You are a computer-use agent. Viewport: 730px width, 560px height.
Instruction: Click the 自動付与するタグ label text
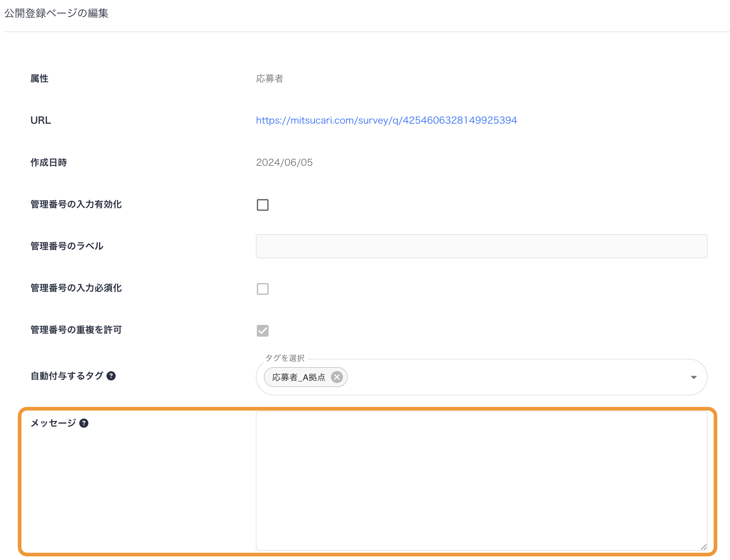[67, 376]
